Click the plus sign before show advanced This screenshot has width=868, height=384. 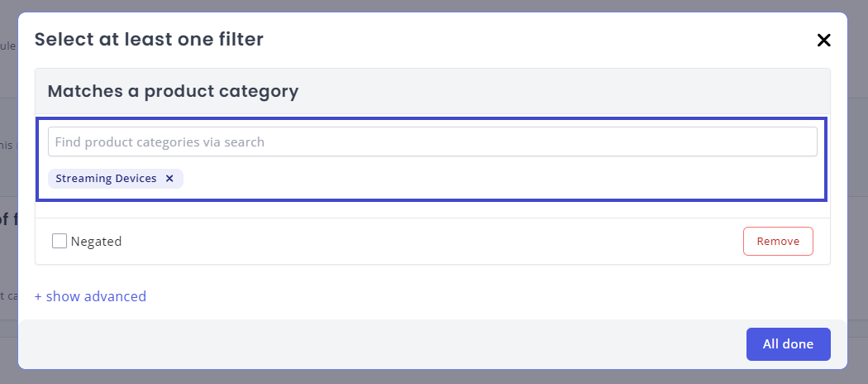(38, 296)
